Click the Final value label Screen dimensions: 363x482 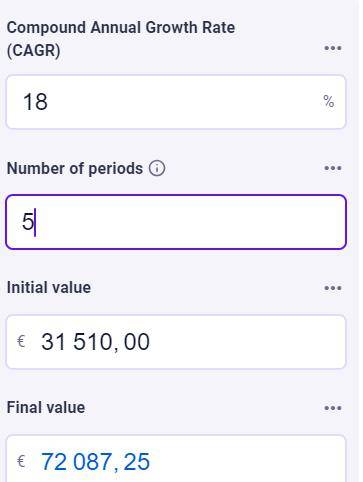(46, 408)
